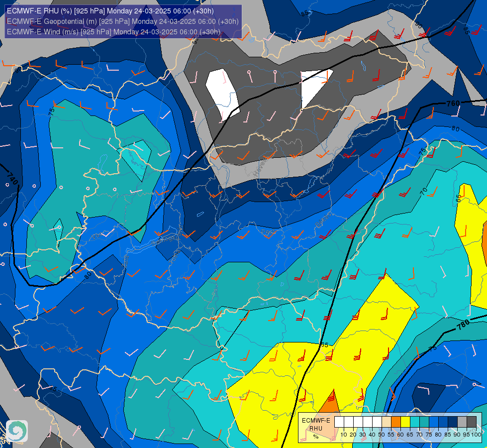Click the % unit label in legend
Image resolution: width=487 pixels, height=448 pixels.
pos(316,437)
